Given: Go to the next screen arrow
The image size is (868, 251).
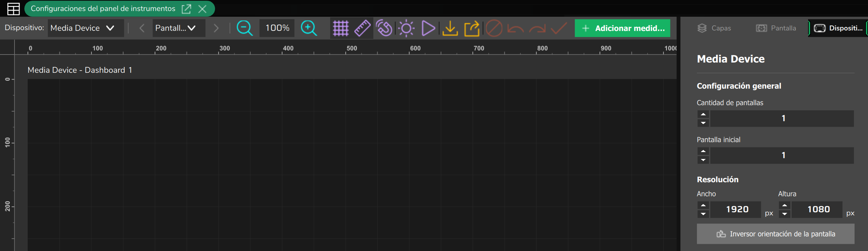Looking at the screenshot, I should coord(216,28).
